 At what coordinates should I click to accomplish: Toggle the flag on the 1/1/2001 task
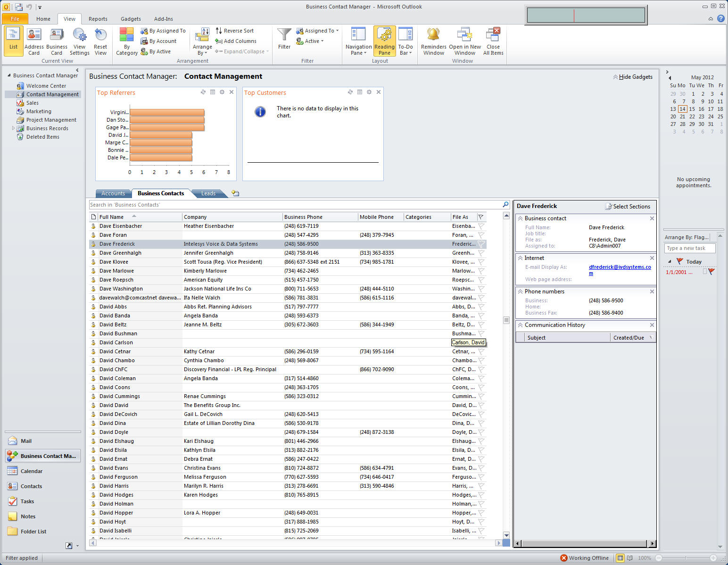[x=711, y=272]
